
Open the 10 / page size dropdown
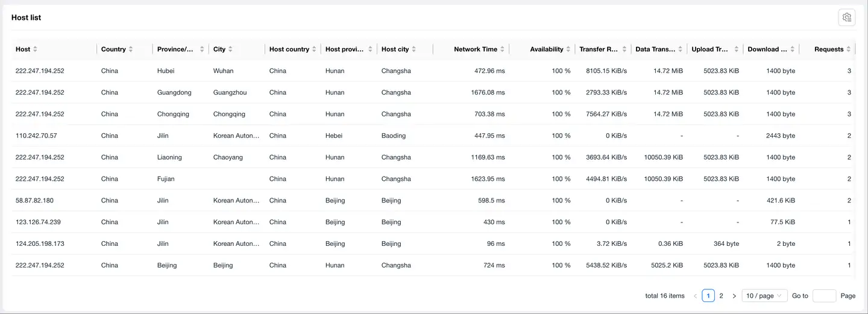(764, 296)
